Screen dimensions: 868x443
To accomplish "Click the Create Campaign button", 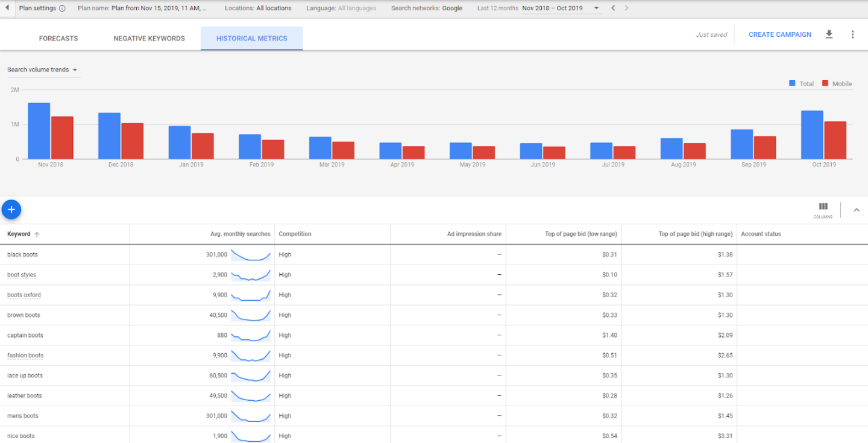I will [779, 34].
